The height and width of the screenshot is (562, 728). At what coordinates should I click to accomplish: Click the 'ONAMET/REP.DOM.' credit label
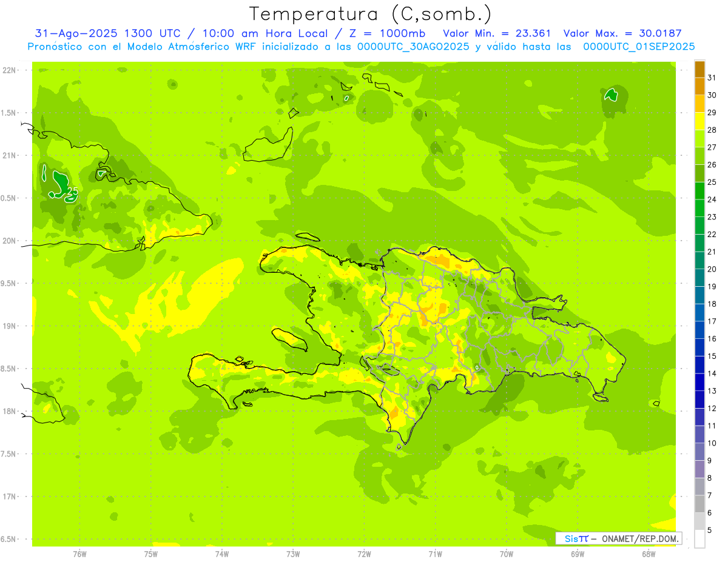pos(641,538)
